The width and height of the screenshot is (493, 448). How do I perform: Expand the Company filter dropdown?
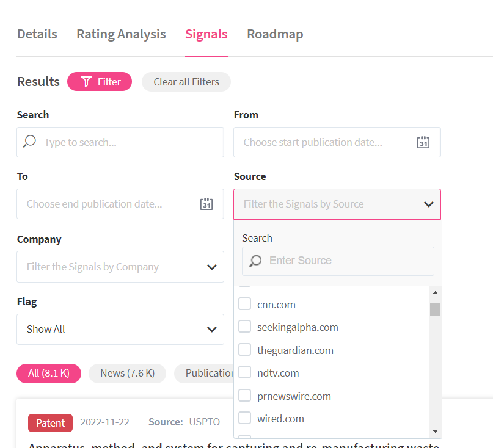click(211, 267)
